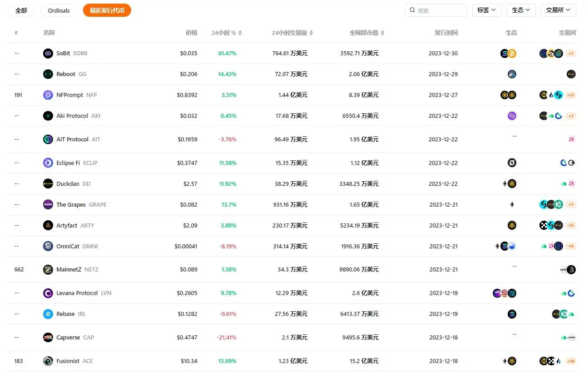Open the 标签 dropdown
588x373 pixels.
(x=487, y=10)
